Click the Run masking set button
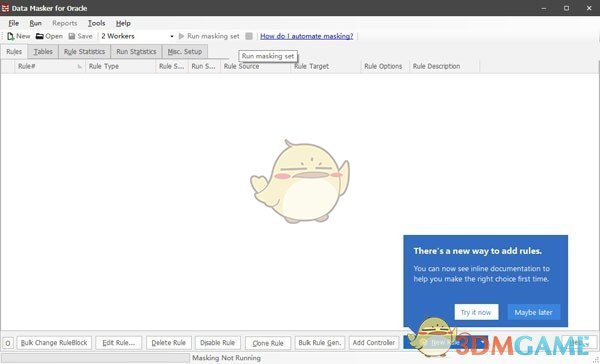Viewport: 600px width, 364px height. tap(209, 36)
